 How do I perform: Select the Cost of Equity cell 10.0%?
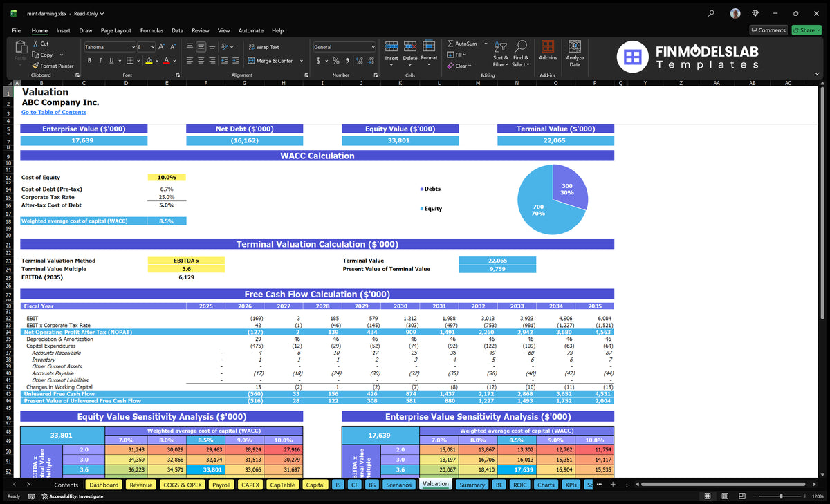point(167,177)
